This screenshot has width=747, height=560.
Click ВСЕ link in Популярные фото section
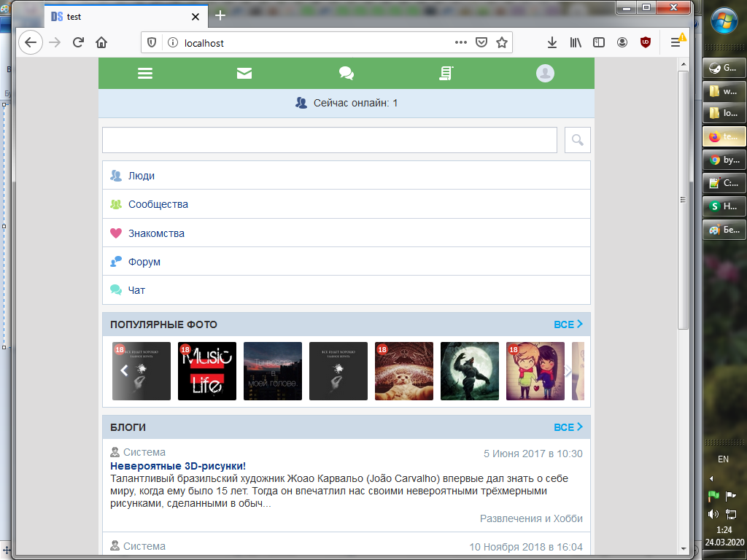coord(568,324)
